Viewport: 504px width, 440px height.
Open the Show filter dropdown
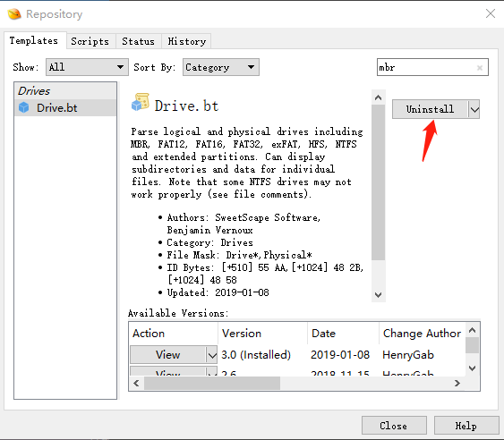click(87, 67)
